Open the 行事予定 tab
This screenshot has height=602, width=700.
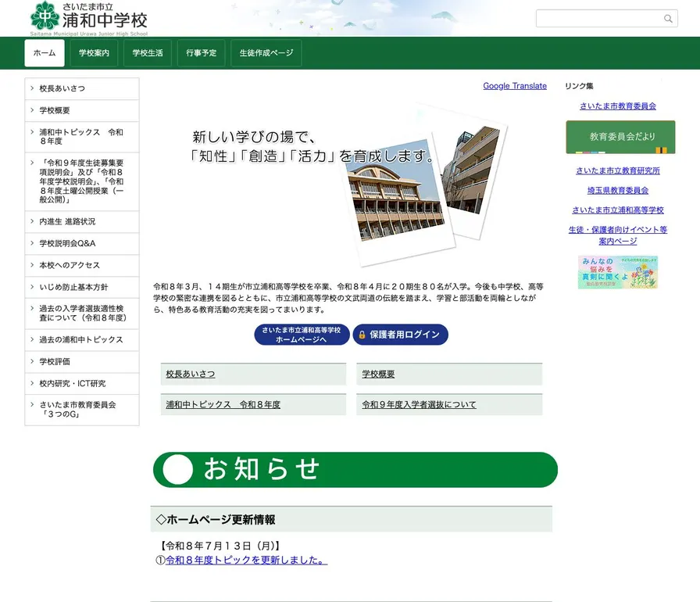pos(201,53)
